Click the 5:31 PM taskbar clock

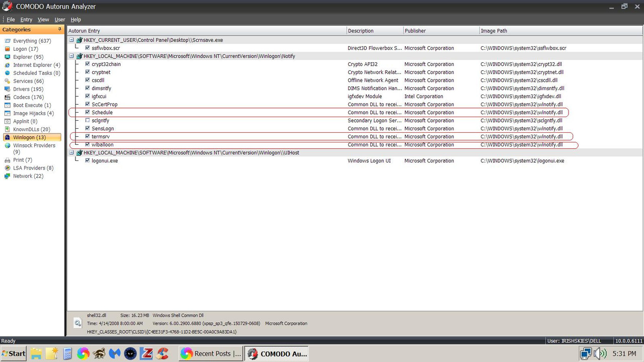click(624, 354)
